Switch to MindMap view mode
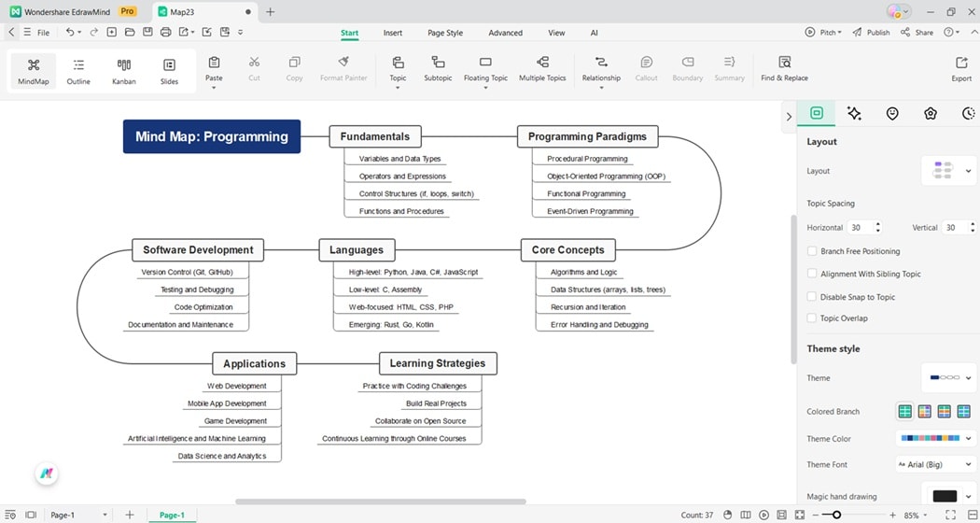Viewport: 980px width, 523px height. [33, 71]
